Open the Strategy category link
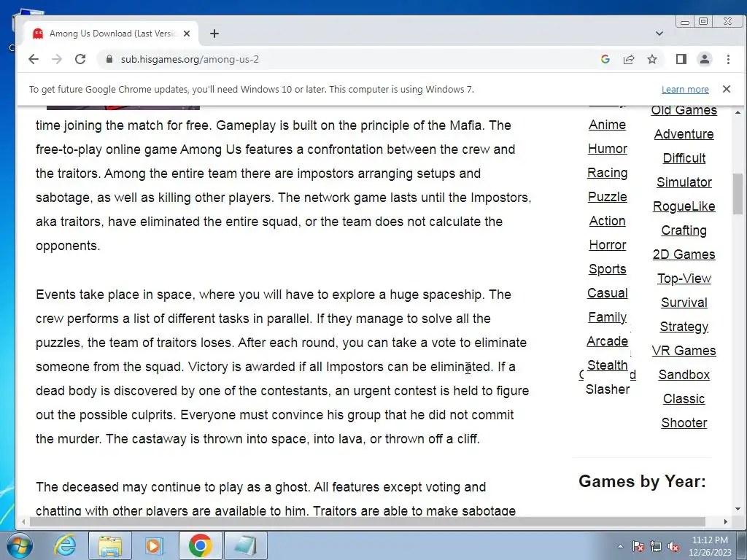747x560 pixels. coord(684,327)
